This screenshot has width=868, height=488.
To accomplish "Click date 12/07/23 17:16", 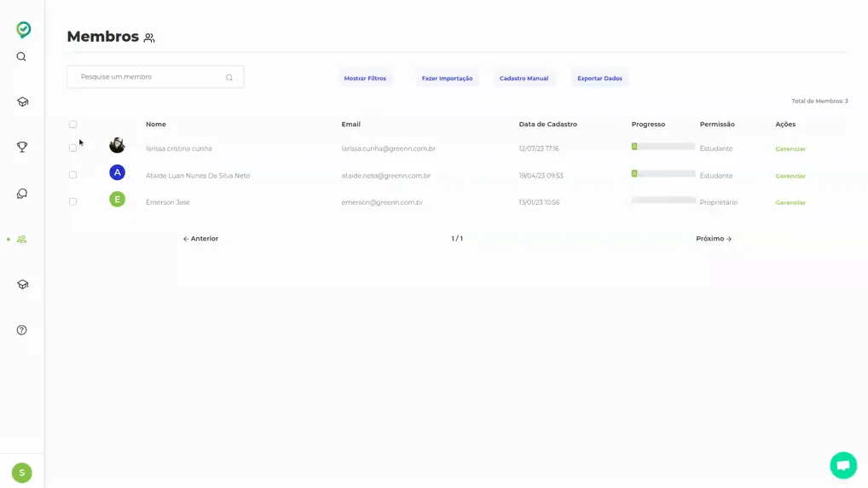I will pyautogui.click(x=539, y=148).
